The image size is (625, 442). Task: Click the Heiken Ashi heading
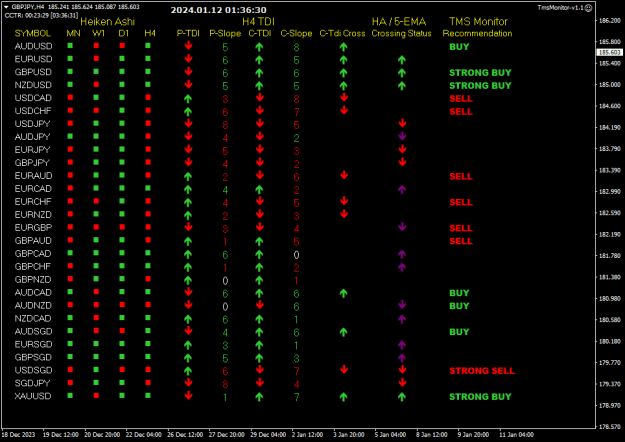pyautogui.click(x=108, y=22)
